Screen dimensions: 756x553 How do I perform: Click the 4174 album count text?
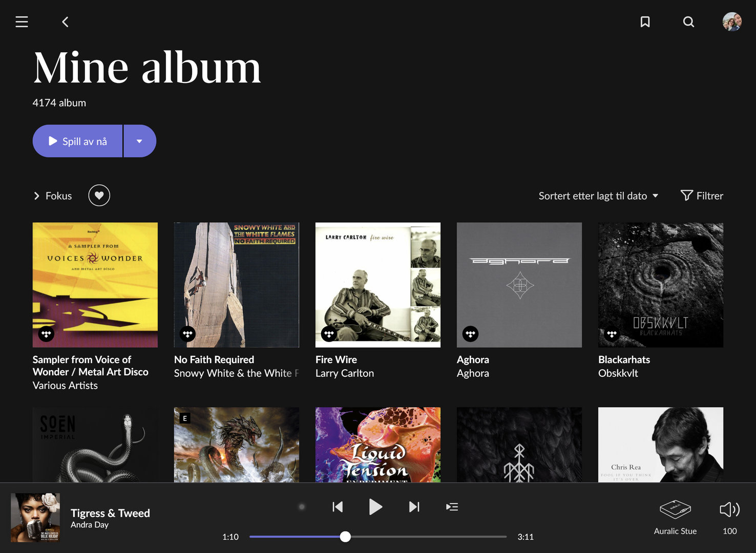59,102
